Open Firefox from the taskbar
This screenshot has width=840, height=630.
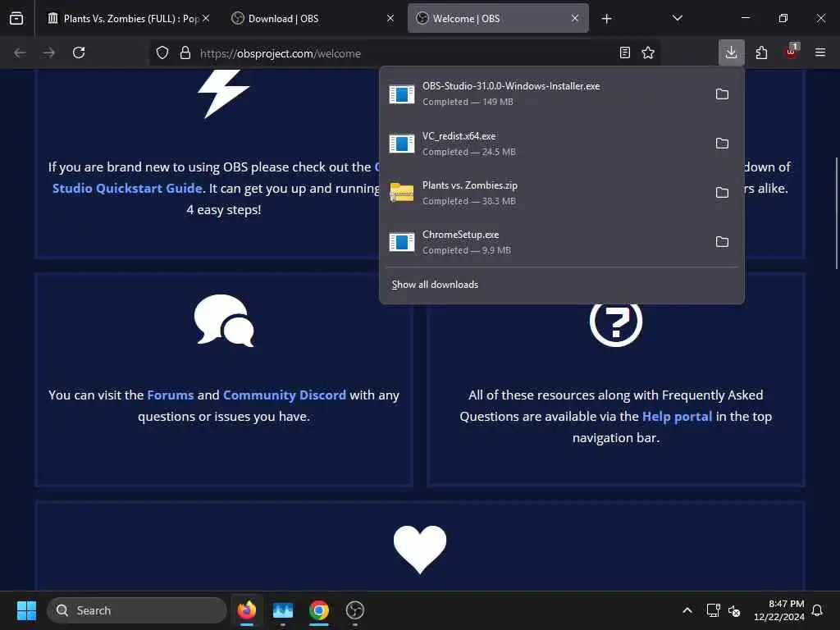247,610
